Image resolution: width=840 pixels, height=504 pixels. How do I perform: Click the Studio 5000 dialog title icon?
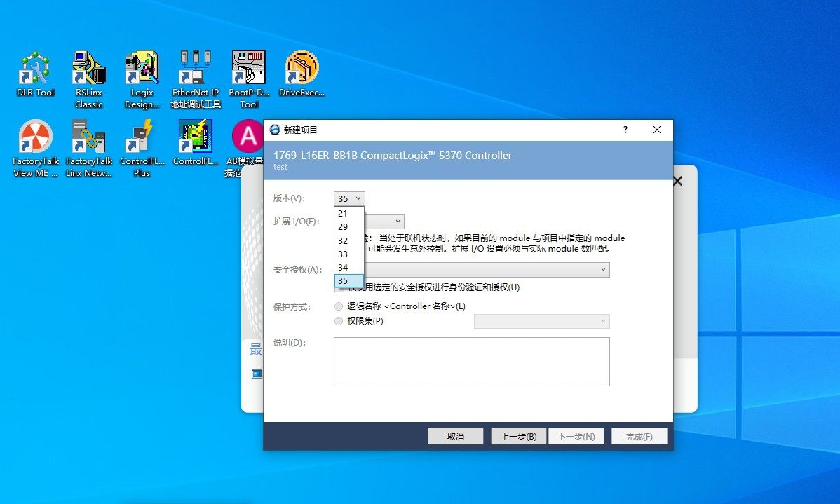[275, 130]
